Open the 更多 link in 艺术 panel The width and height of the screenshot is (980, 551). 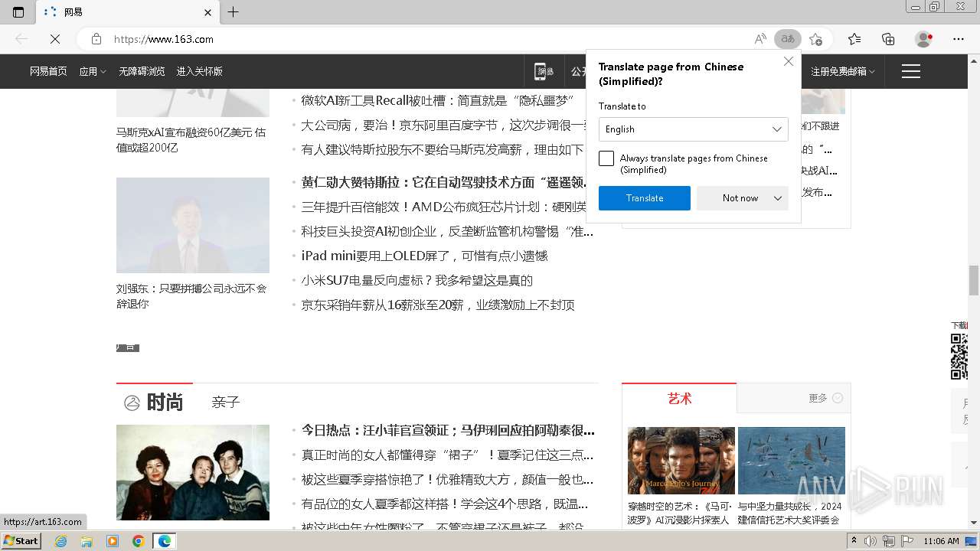coord(818,398)
